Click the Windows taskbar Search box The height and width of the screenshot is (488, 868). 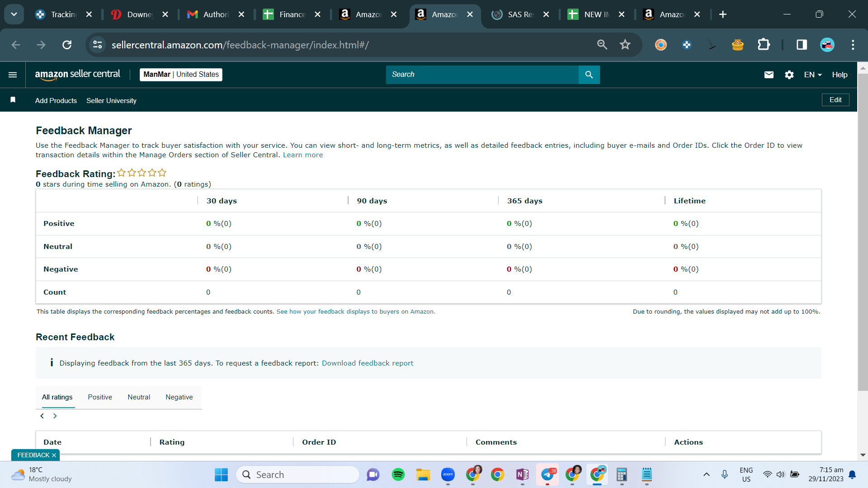pyautogui.click(x=297, y=474)
